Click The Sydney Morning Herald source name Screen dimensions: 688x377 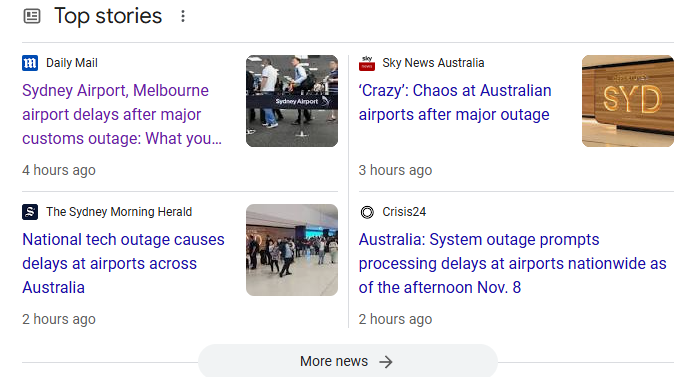119,212
